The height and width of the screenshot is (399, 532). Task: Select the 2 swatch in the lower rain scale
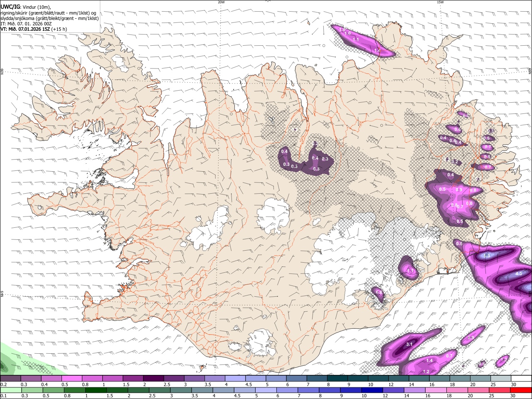[x=138, y=390]
